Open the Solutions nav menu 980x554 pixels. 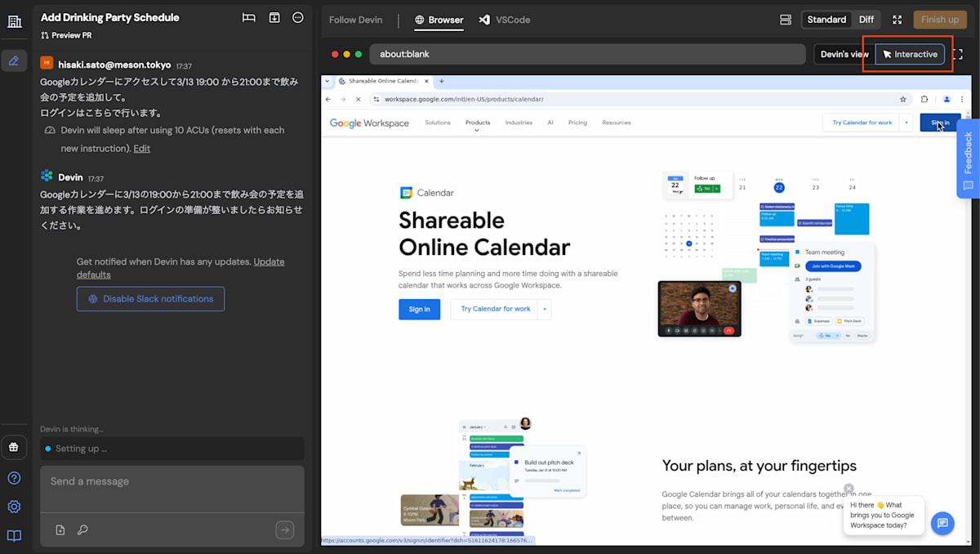[x=438, y=123]
